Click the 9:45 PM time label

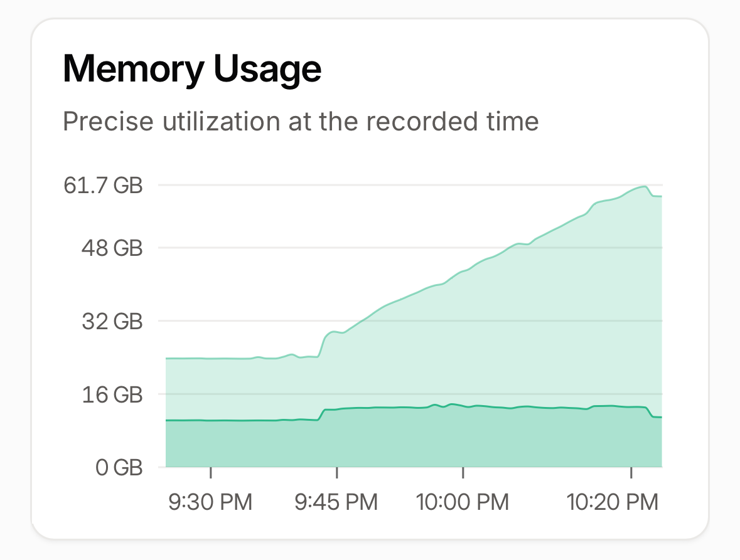[336, 502]
